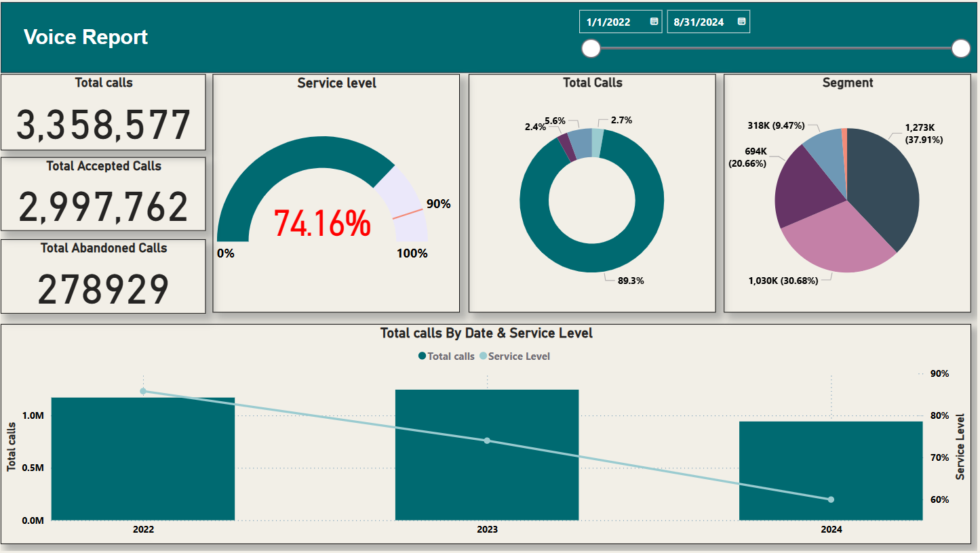The width and height of the screenshot is (980, 553).
Task: Click the Total Accepted Calls card
Action: [x=103, y=194]
